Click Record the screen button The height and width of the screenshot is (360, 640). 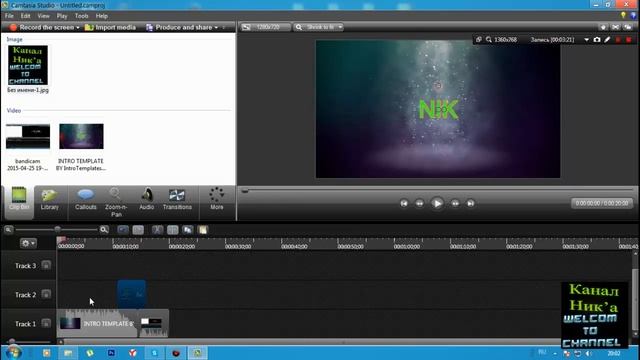42,27
